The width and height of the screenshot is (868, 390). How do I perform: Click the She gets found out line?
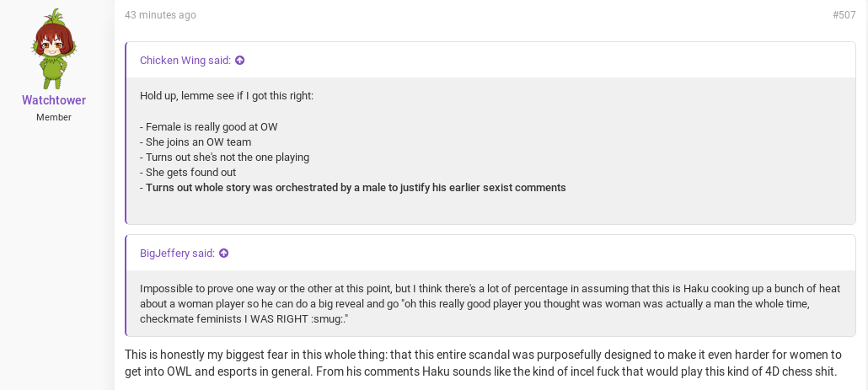click(188, 173)
